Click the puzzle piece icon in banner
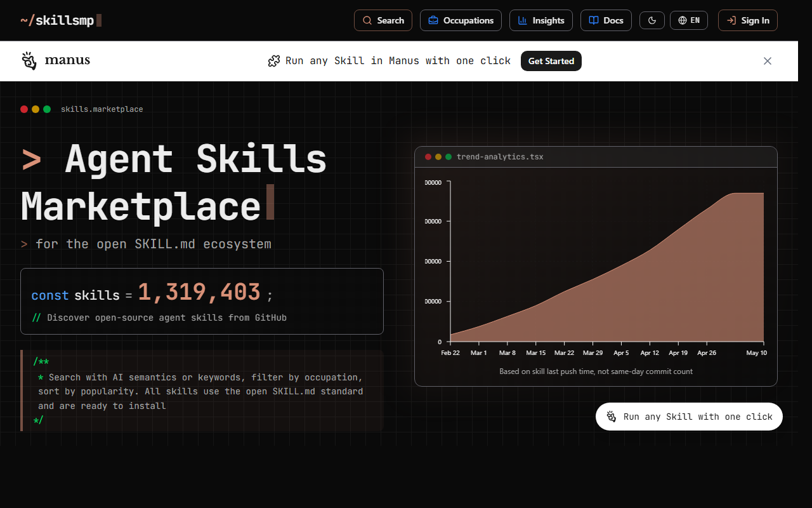The width and height of the screenshot is (812, 508). (x=274, y=61)
